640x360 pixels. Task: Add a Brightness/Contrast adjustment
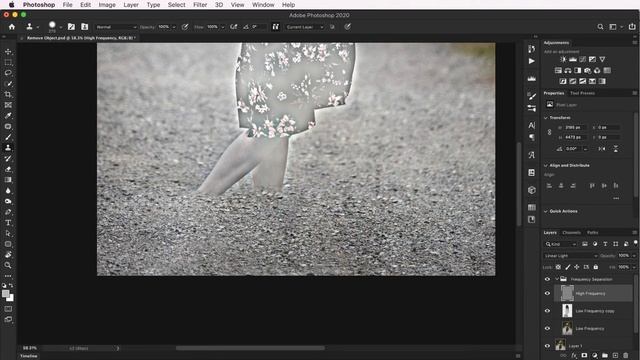pos(563,60)
